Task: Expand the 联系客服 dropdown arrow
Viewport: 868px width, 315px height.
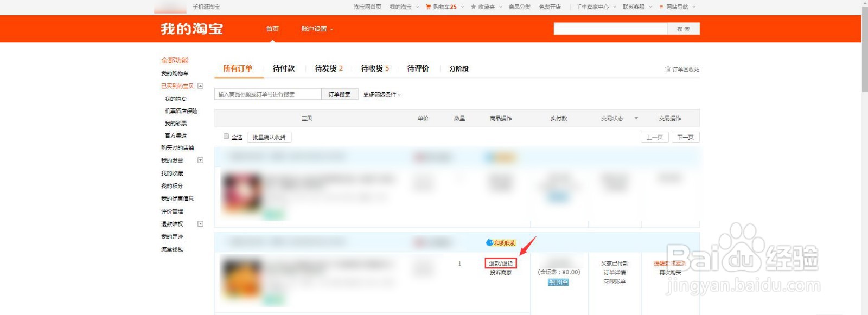Action: pyautogui.click(x=650, y=7)
